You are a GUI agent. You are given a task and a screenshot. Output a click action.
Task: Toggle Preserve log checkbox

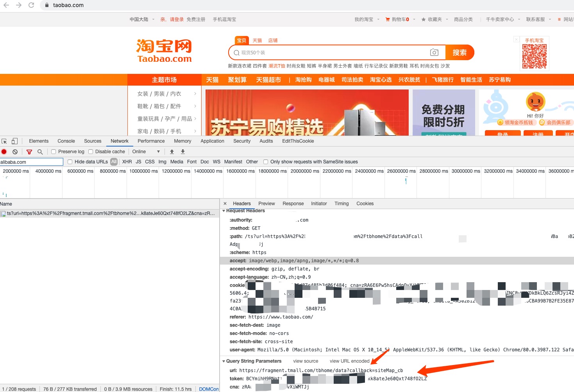(54, 152)
